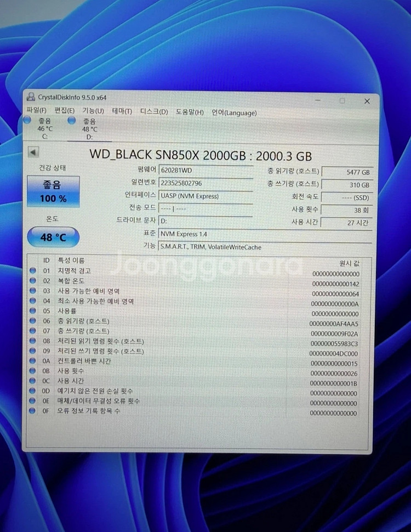
Task: Click the status dot of row 08
Action: (x=32, y=340)
